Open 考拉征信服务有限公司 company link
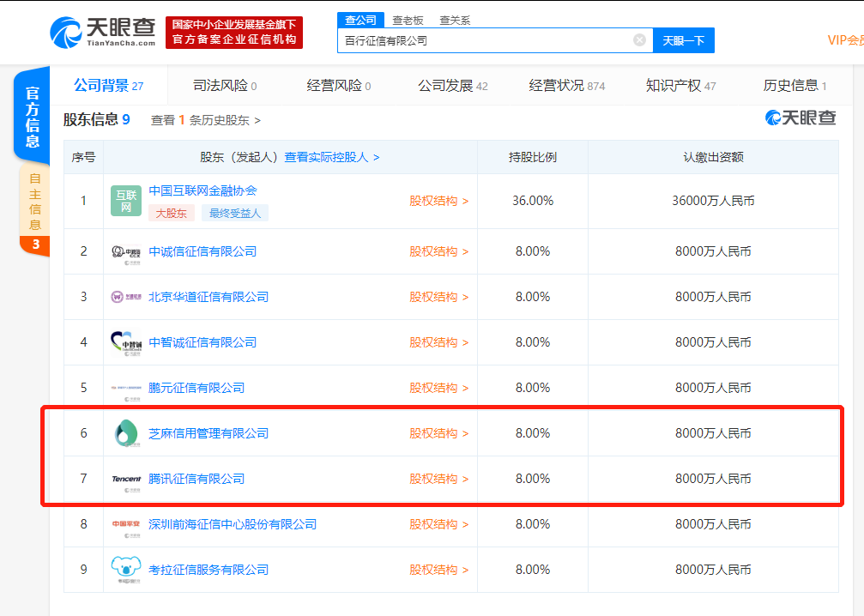Image resolution: width=864 pixels, height=616 pixels. (208, 570)
